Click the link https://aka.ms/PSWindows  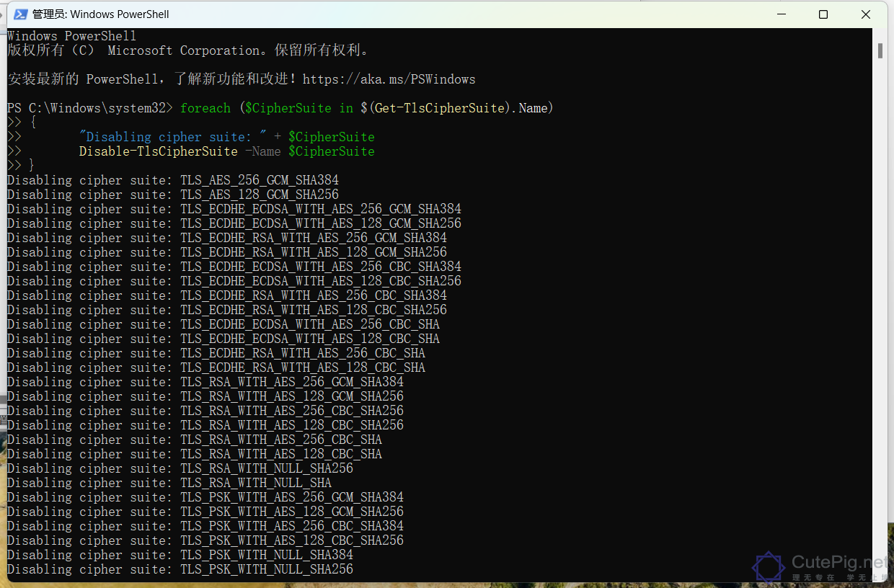click(x=390, y=79)
